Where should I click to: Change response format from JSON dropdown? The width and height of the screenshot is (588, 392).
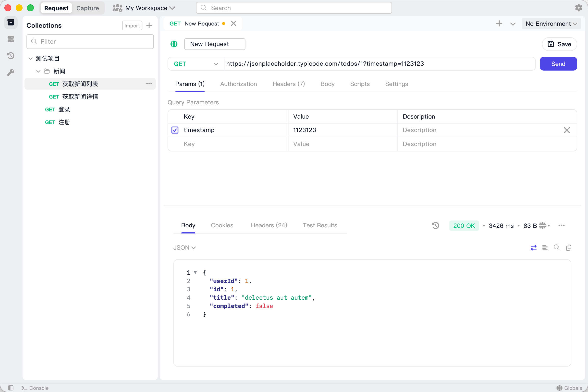click(184, 247)
